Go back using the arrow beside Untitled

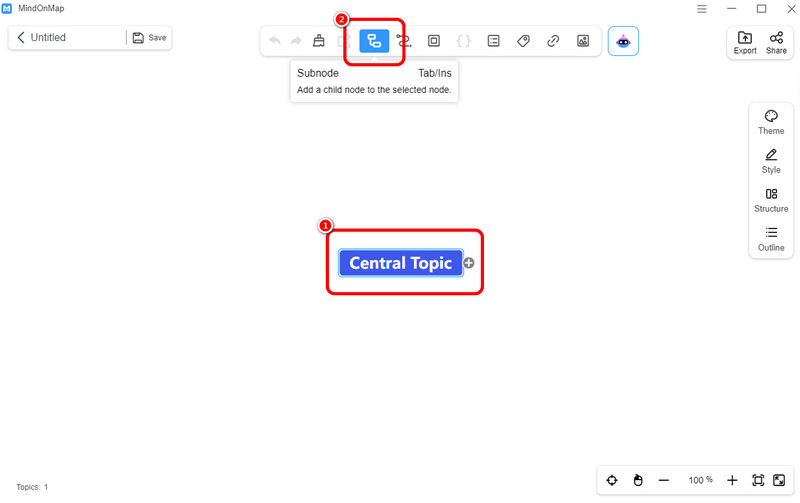pos(21,37)
